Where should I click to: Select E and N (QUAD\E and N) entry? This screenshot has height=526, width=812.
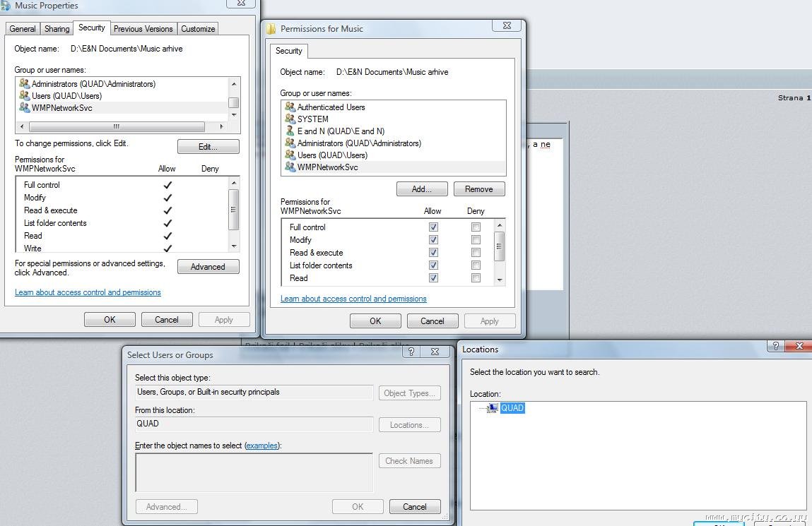point(341,131)
